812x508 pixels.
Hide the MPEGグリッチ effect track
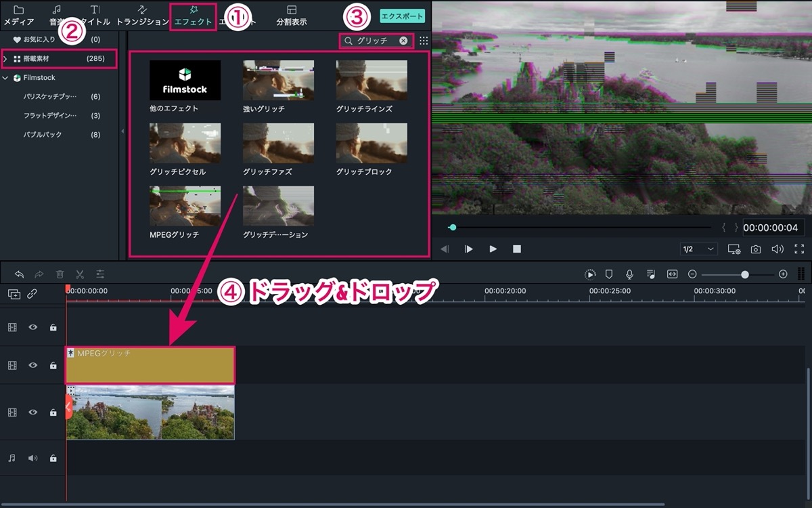tap(32, 365)
